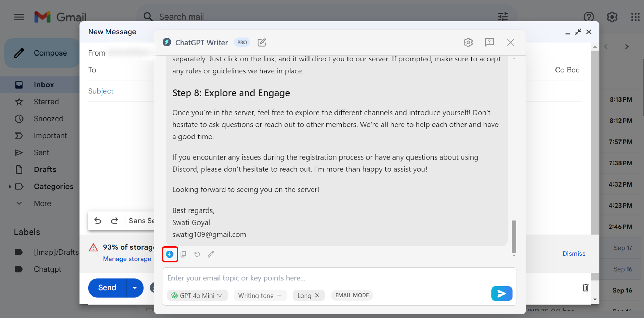
Task: Toggle EMAIL MODE chip
Action: coord(352,295)
